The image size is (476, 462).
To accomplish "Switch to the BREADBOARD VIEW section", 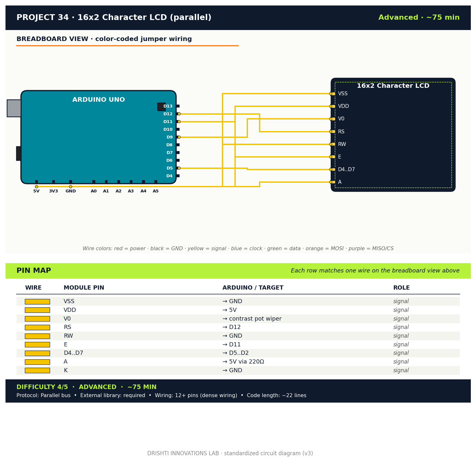I will [x=104, y=39].
